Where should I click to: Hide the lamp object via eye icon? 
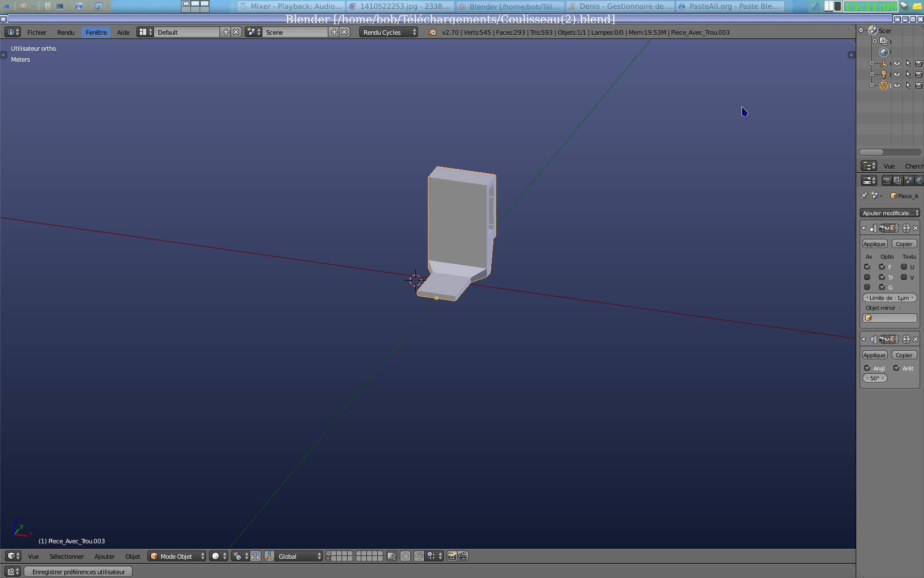pyautogui.click(x=897, y=74)
